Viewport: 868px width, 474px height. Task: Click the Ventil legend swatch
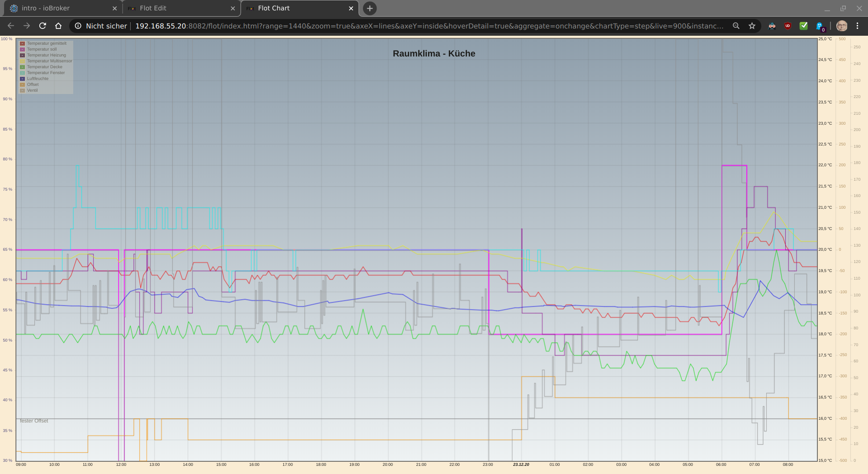click(x=22, y=90)
